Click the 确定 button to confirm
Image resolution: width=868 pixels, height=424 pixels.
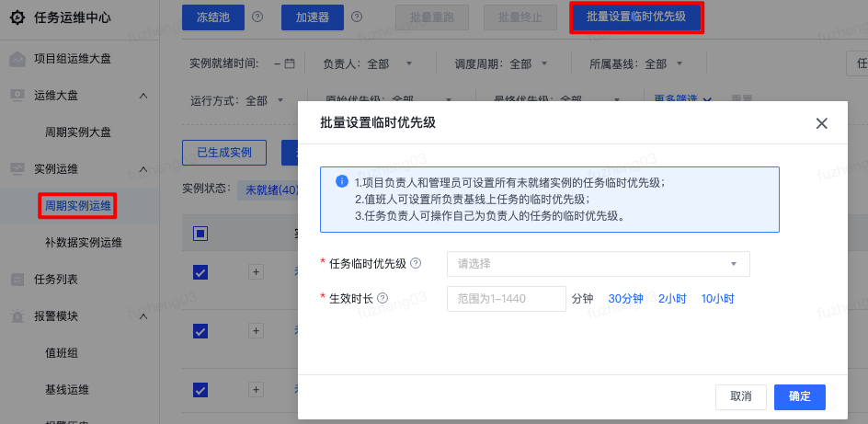point(799,396)
